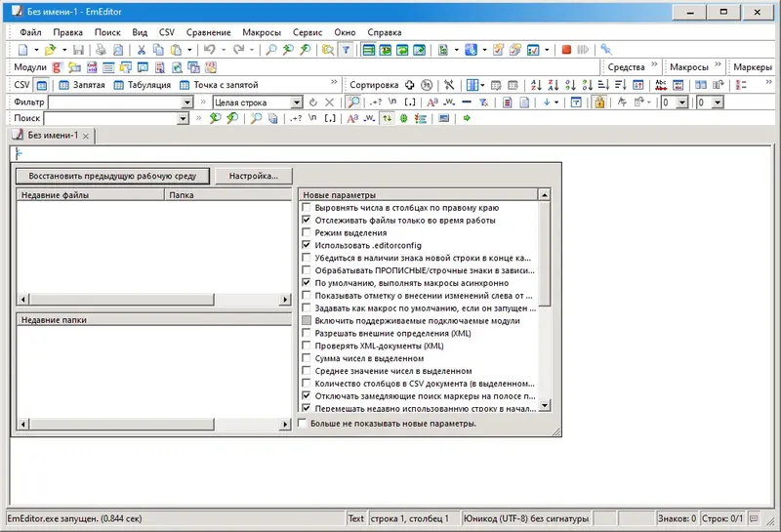Check the 'Режим выделения' option
Screen dimensions: 781x532
click(x=307, y=232)
